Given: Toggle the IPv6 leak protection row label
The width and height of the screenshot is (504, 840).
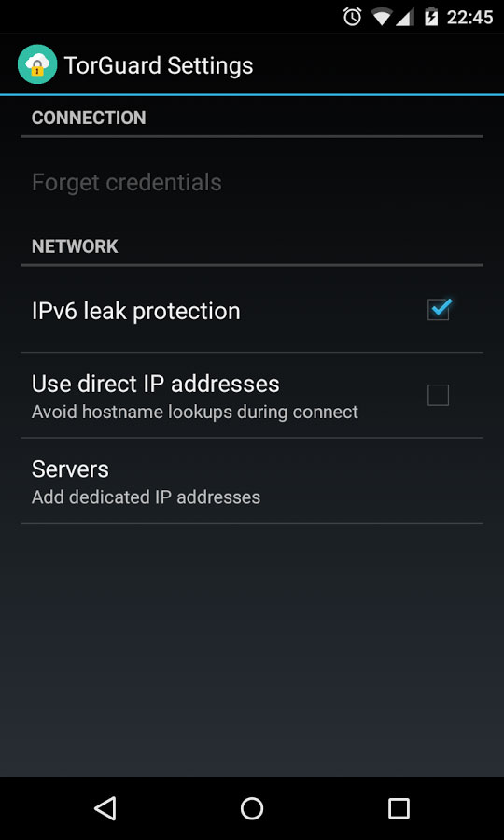Looking at the screenshot, I should pos(136,311).
